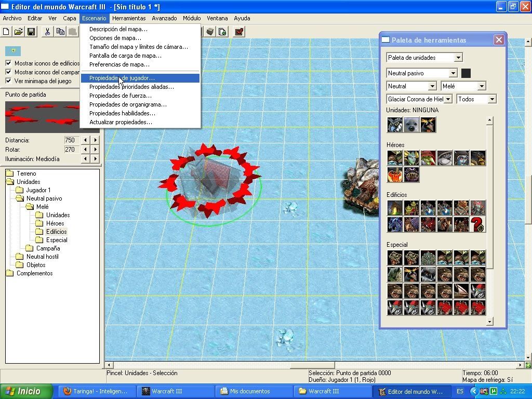The width and height of the screenshot is (532, 399).
Task: Switch to Taringa! browser taskbar button
Action: [x=96, y=391]
